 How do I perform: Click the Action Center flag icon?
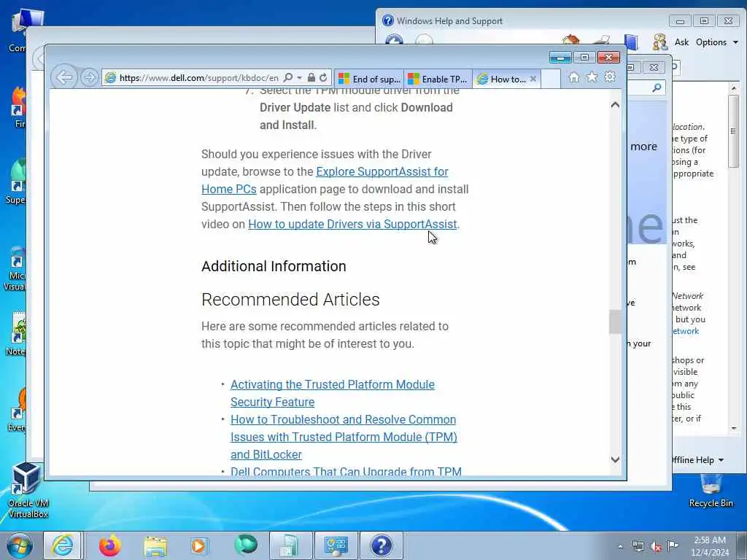click(x=673, y=545)
